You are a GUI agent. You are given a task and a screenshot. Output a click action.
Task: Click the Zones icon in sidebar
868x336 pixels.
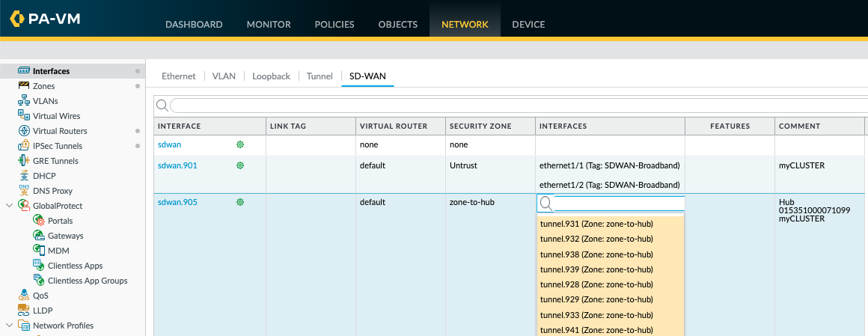pyautogui.click(x=23, y=86)
